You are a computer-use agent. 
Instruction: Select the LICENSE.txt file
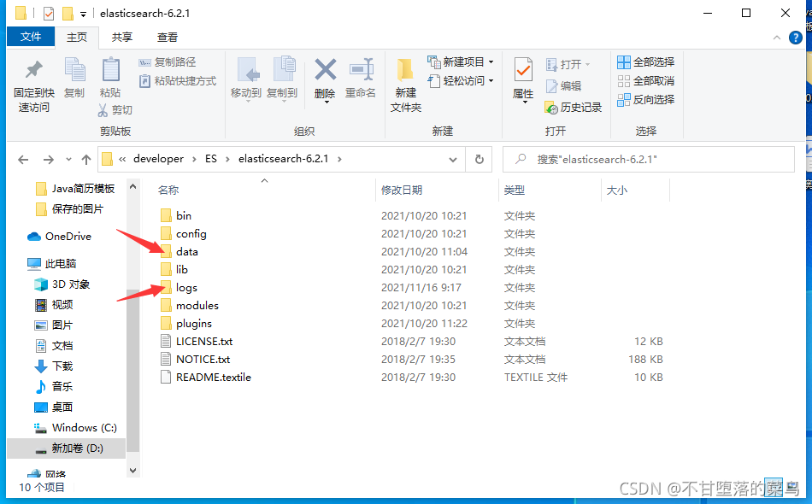coord(197,342)
